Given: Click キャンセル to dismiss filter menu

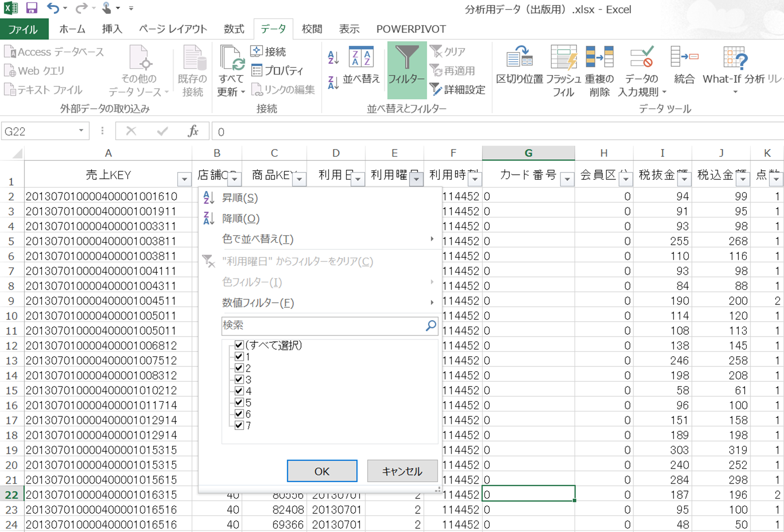Looking at the screenshot, I should (402, 471).
